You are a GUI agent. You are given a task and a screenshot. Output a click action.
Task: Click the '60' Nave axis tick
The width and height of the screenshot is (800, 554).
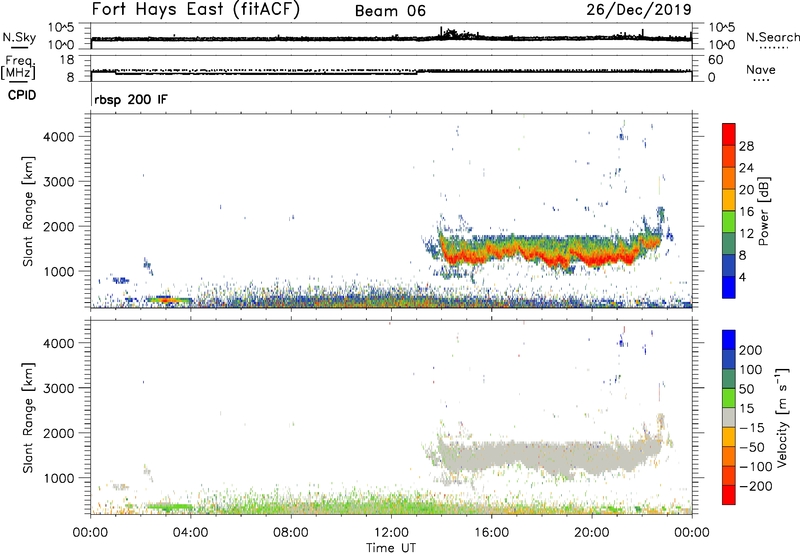pos(715,60)
